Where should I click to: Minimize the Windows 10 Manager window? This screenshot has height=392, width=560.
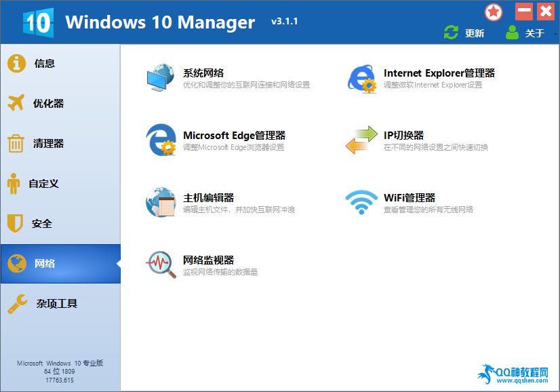click(524, 12)
